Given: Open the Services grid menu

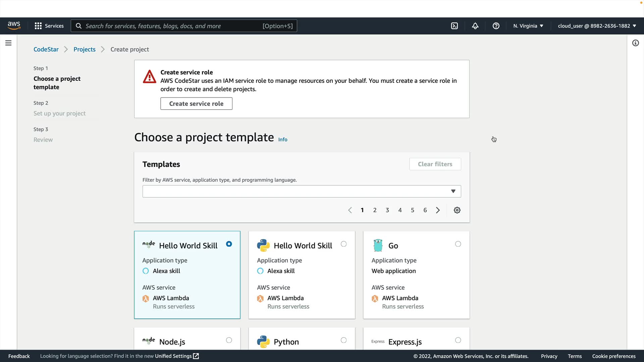Looking at the screenshot, I should click(49, 26).
